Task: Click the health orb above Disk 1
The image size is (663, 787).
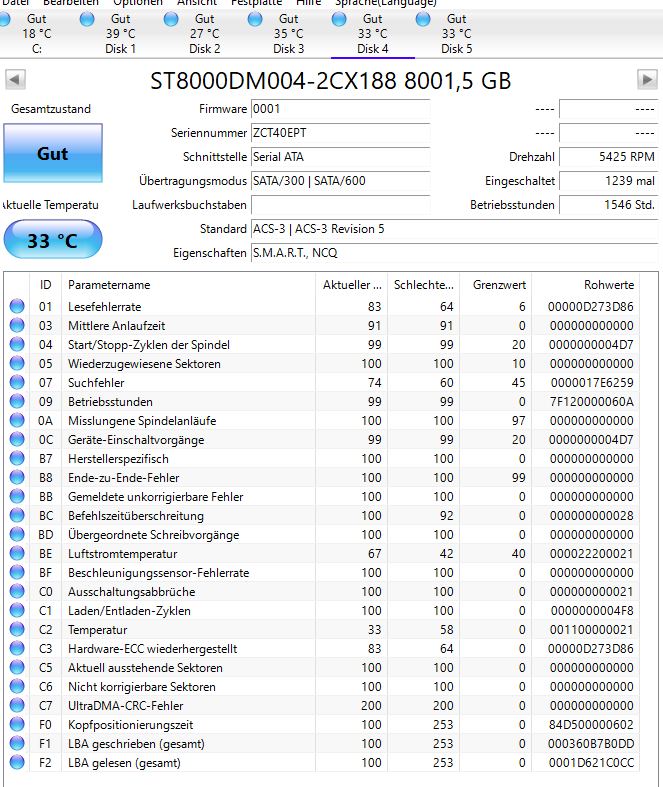Action: [87, 19]
